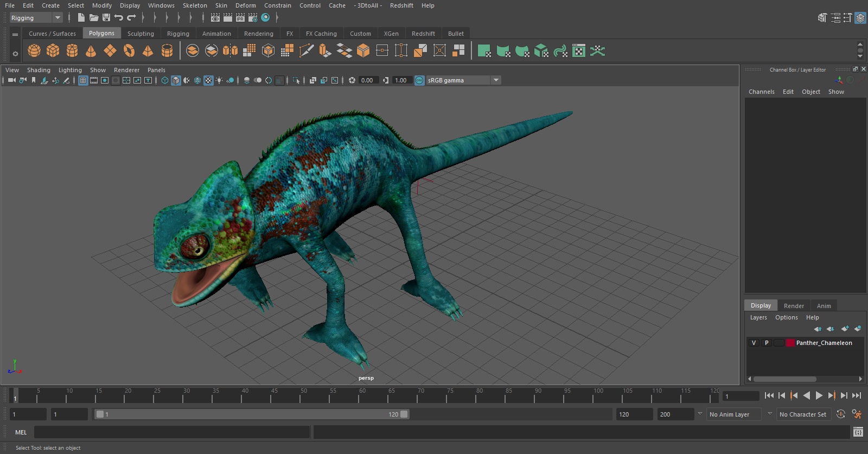The height and width of the screenshot is (454, 868).
Task: Open the Layers menu in Layer Editor
Action: pos(758,317)
